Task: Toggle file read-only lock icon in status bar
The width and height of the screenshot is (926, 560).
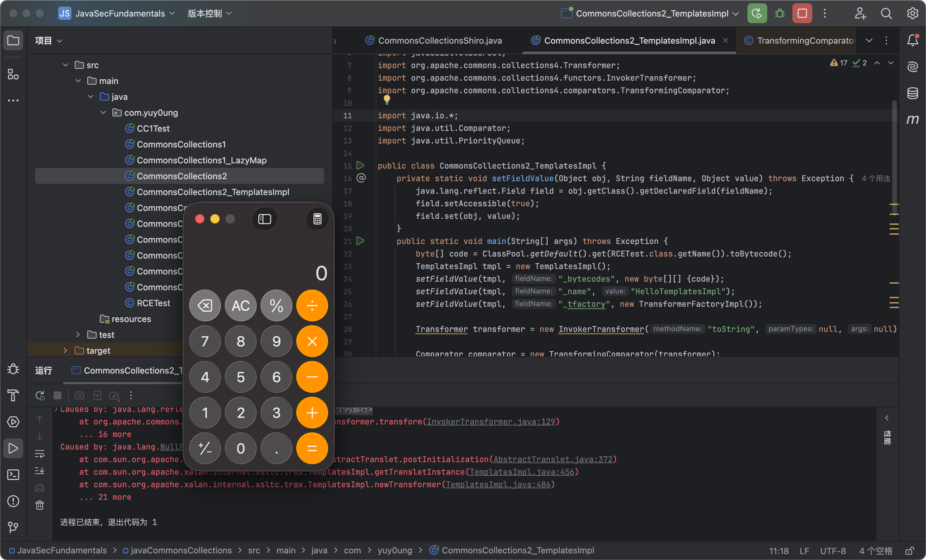Action: click(910, 551)
